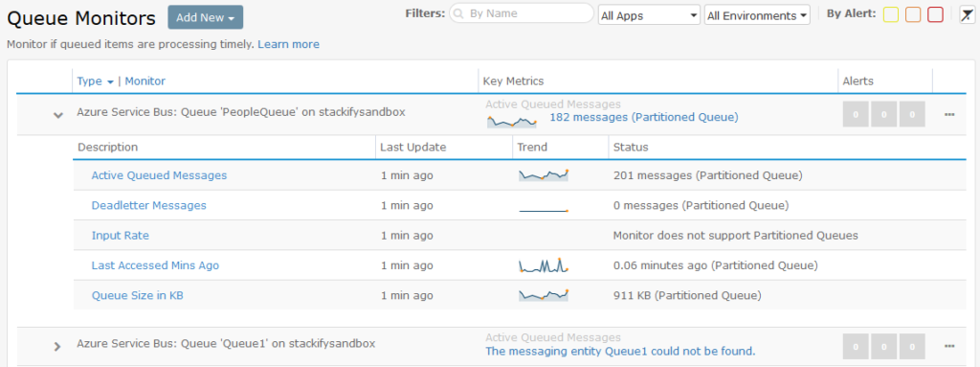
Task: Click the Alerts column header
Action: 858,81
